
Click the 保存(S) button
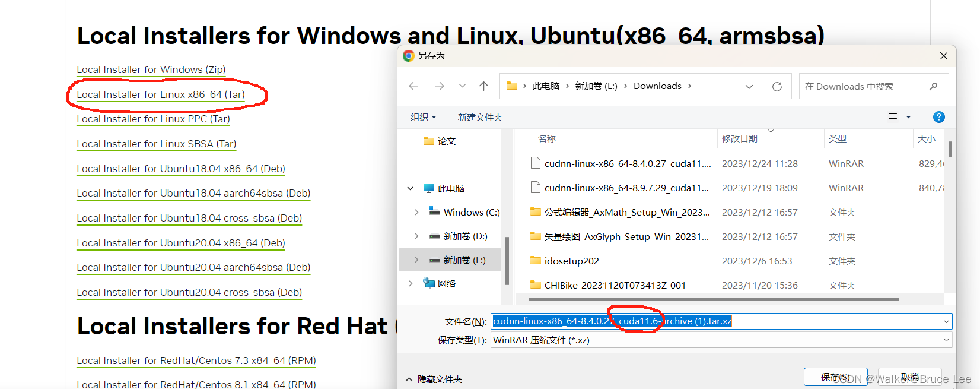click(835, 377)
